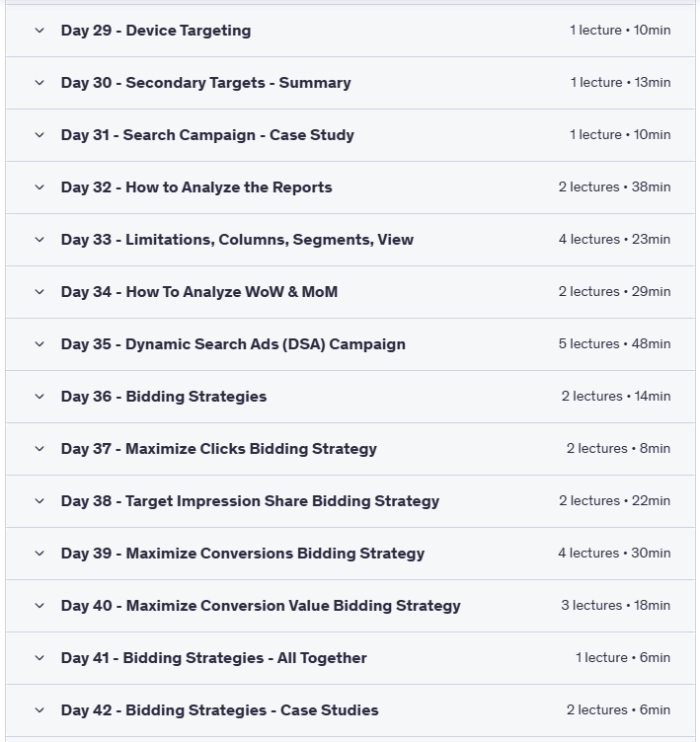Viewport: 700px width, 742px height.
Task: Click the '5 lectures • 48min' label
Action: tap(614, 344)
